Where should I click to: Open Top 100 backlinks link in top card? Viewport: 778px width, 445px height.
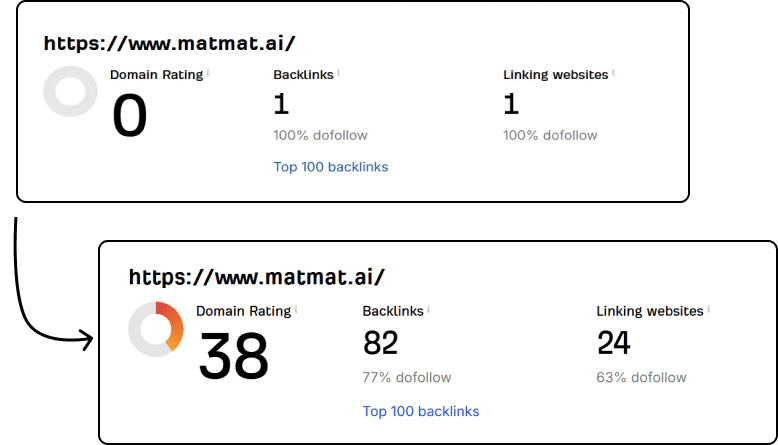coord(331,167)
